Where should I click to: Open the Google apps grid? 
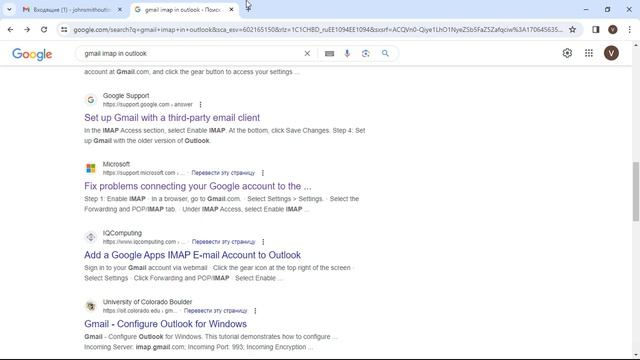click(x=589, y=53)
